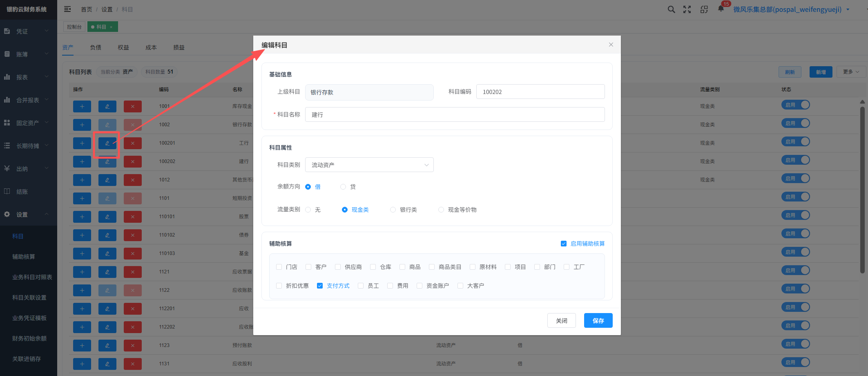Open search with the magnifier icon
The height and width of the screenshot is (376, 868).
[x=671, y=9]
